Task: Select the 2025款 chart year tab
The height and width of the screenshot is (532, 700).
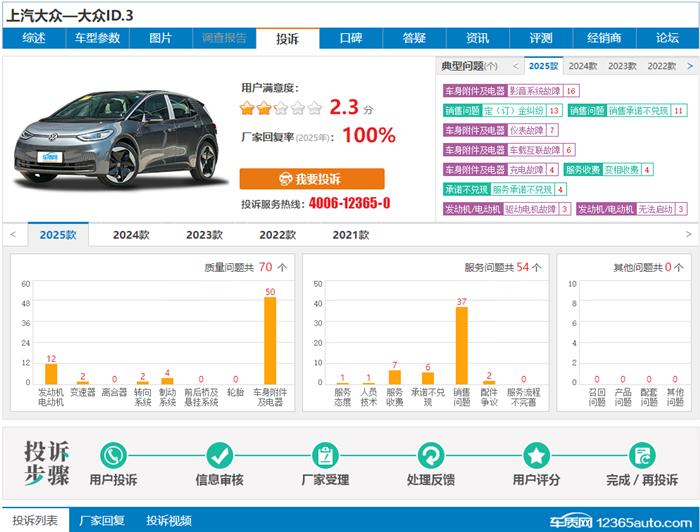Action: tap(58, 235)
